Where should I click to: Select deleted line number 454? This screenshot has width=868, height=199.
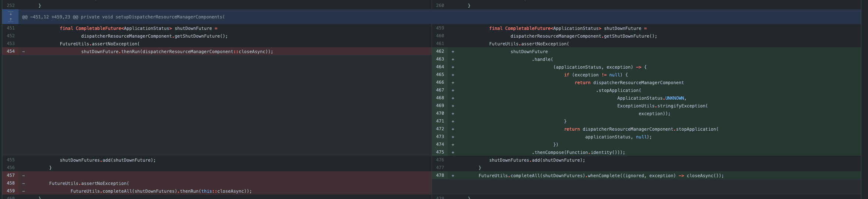(x=11, y=52)
